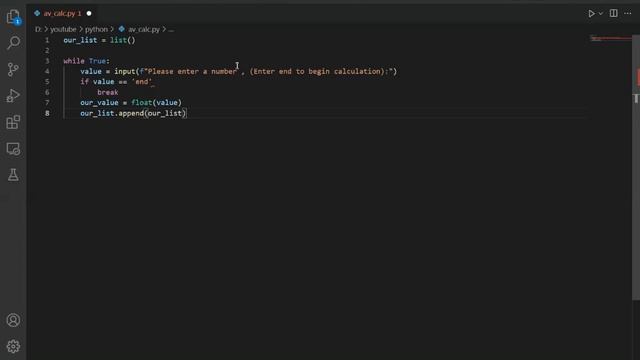Viewport: 640px width, 360px height.
Task: Click line number 1 in gutter
Action: pos(47,40)
